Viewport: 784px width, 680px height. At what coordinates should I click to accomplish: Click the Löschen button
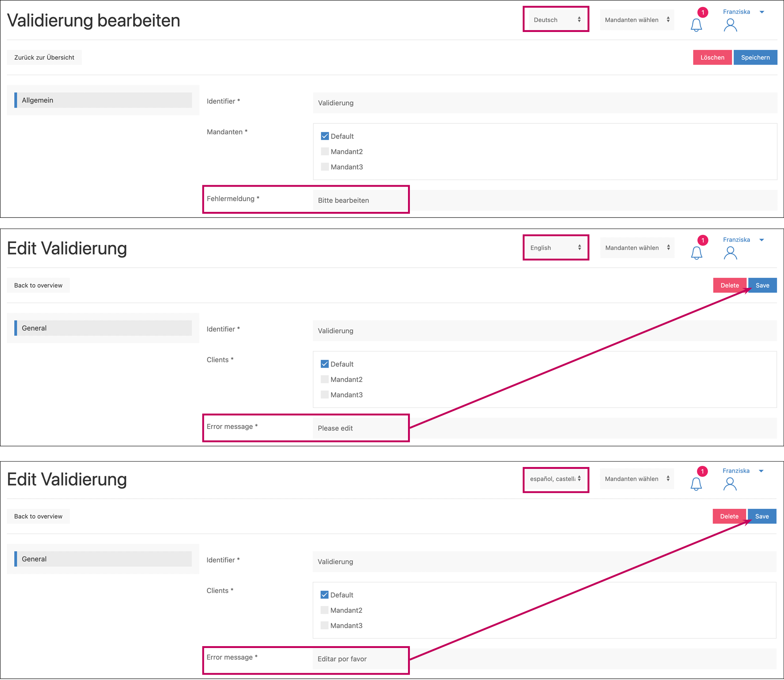pyautogui.click(x=712, y=58)
